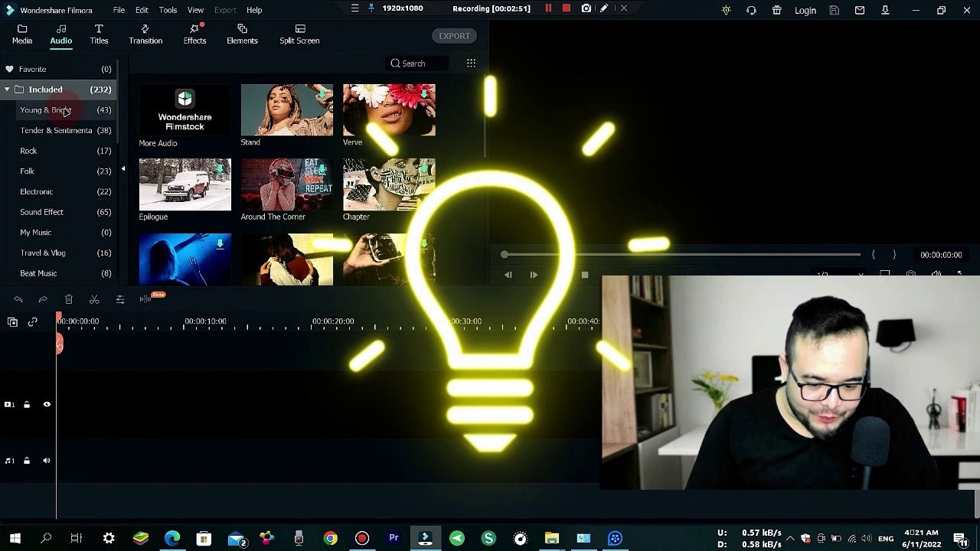Viewport: 980px width, 551px height.
Task: Mute the audio track speaker toggle
Action: (x=47, y=460)
